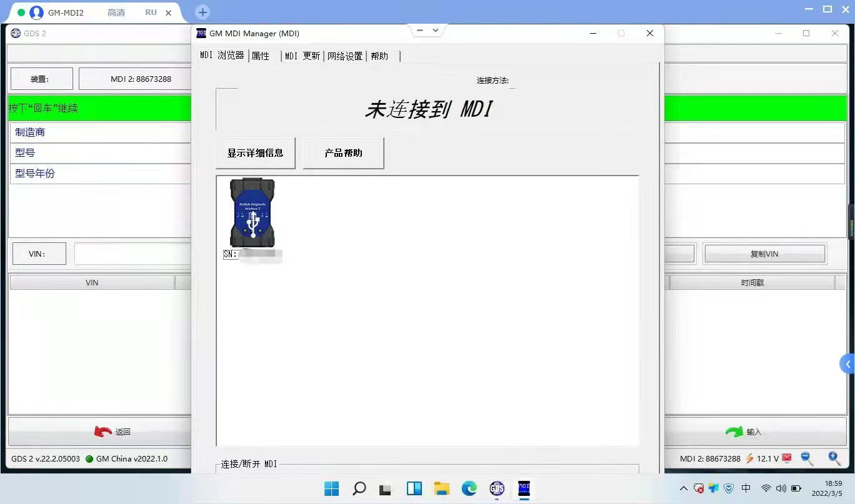Expand the floating remote toolbar chevron
The height and width of the screenshot is (504, 855).
coord(436,30)
